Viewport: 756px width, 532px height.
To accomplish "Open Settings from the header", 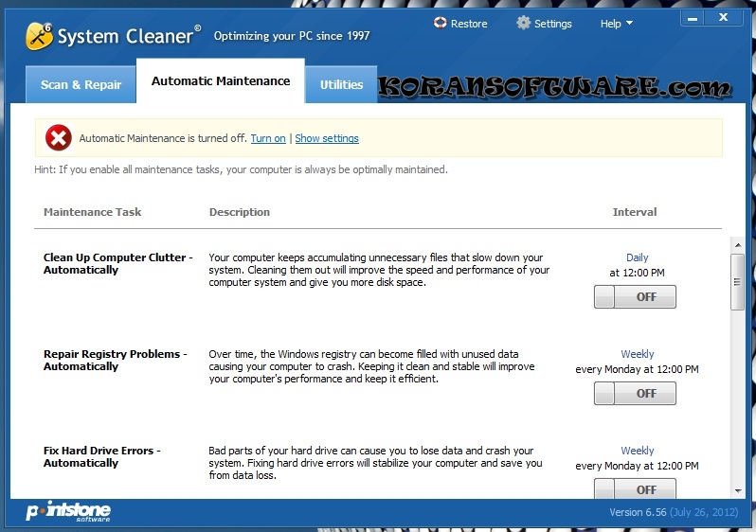I will pyautogui.click(x=552, y=24).
